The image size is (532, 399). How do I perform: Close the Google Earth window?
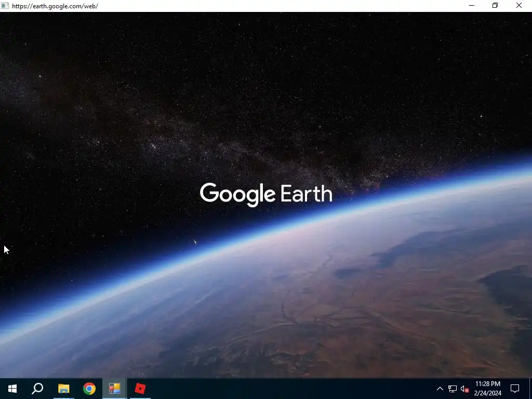[x=519, y=5]
